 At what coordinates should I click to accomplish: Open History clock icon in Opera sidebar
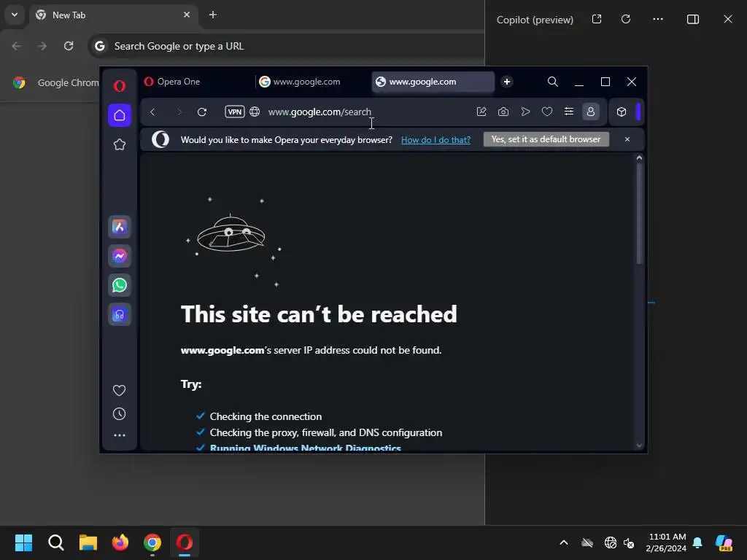(119, 414)
